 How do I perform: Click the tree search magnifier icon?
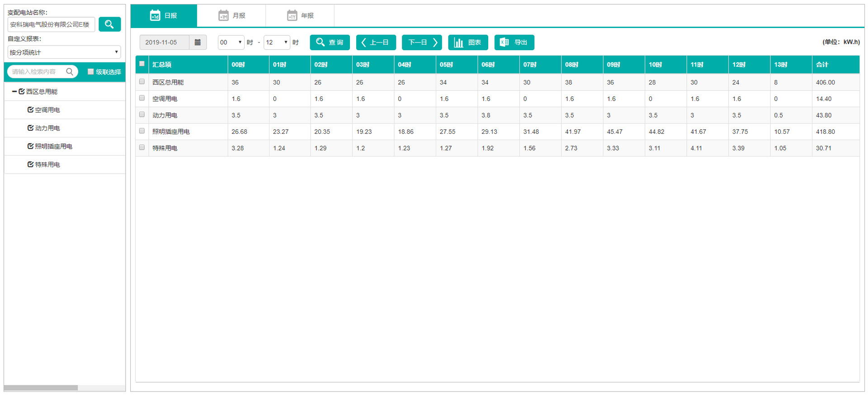pyautogui.click(x=70, y=71)
